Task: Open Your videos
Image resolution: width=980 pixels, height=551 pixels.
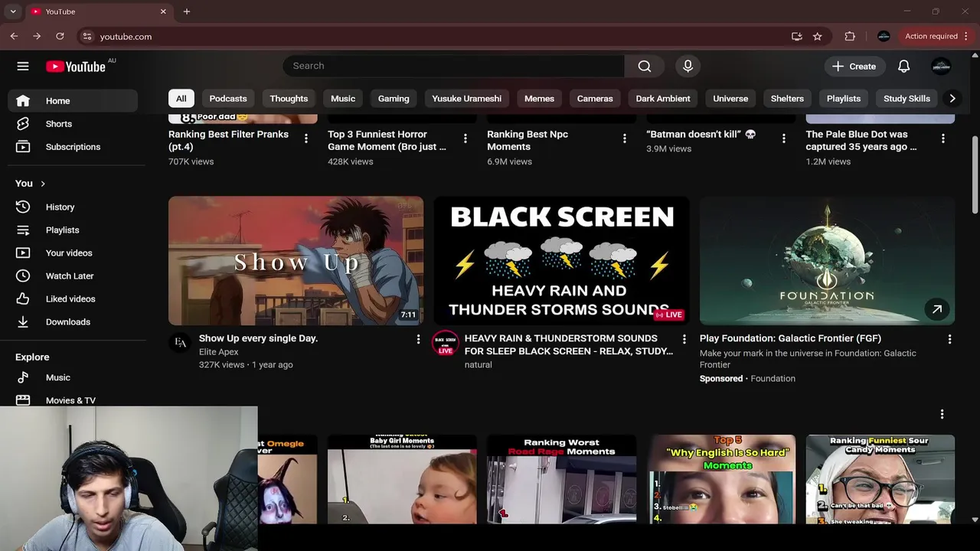Action: 73,253
